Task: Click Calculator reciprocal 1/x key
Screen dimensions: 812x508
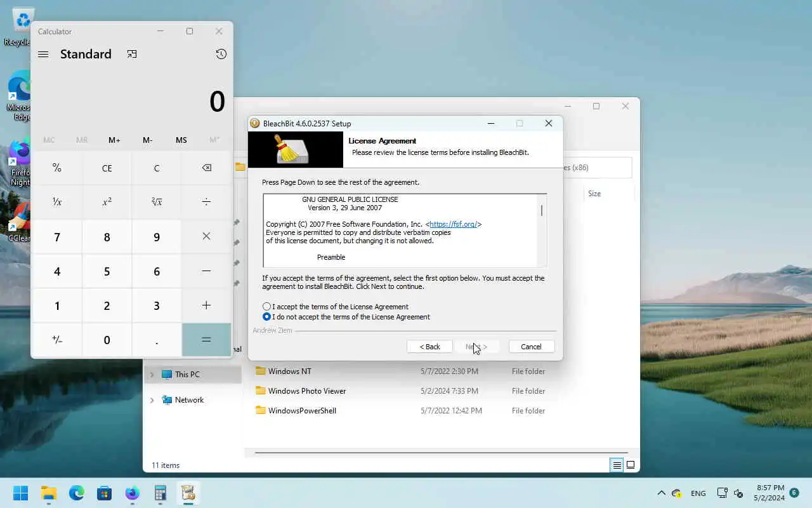Action: click(x=57, y=202)
